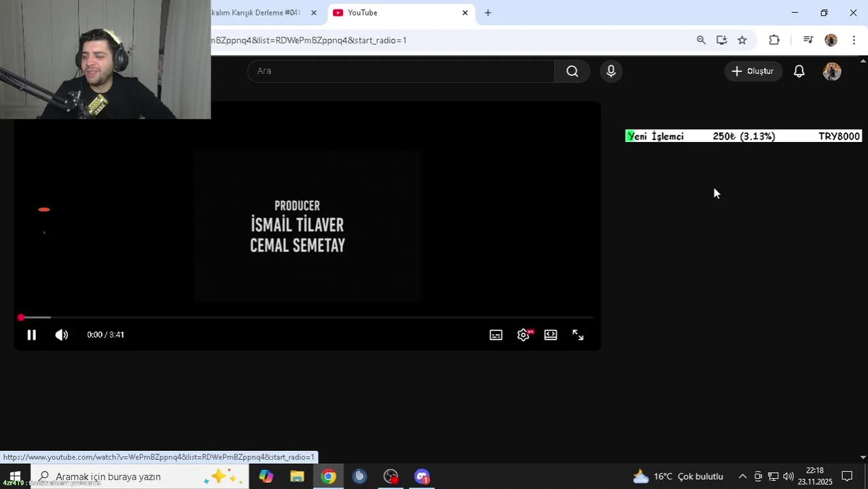The width and height of the screenshot is (868, 489).
Task: Open Chrome extensions puzzle icon
Action: point(774,40)
